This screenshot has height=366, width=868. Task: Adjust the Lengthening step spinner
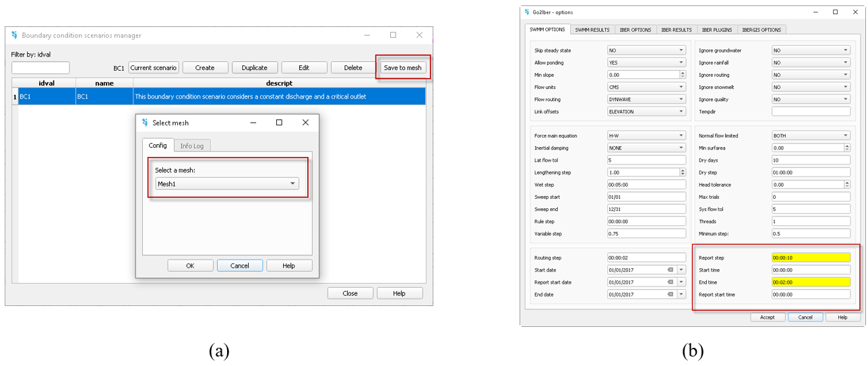[682, 173]
